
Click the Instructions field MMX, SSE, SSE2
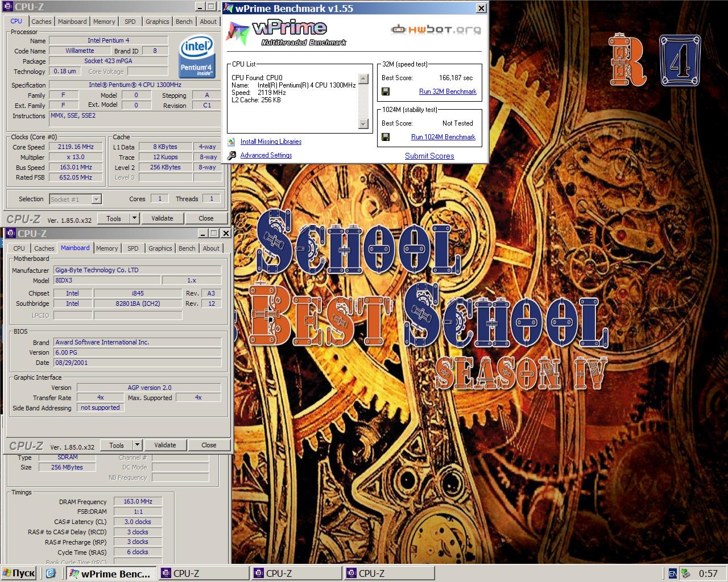point(135,119)
